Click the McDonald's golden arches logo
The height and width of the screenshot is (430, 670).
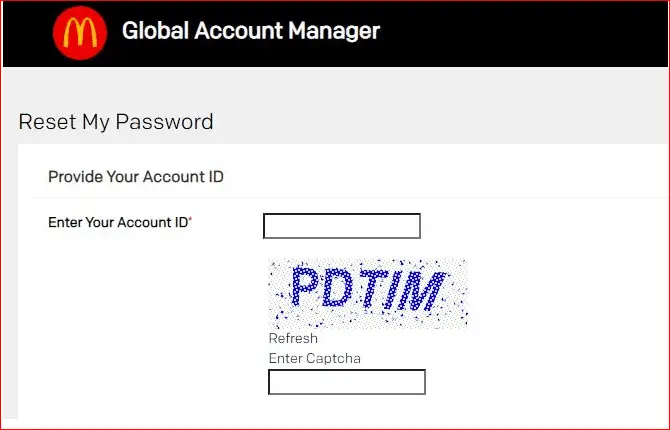80,32
